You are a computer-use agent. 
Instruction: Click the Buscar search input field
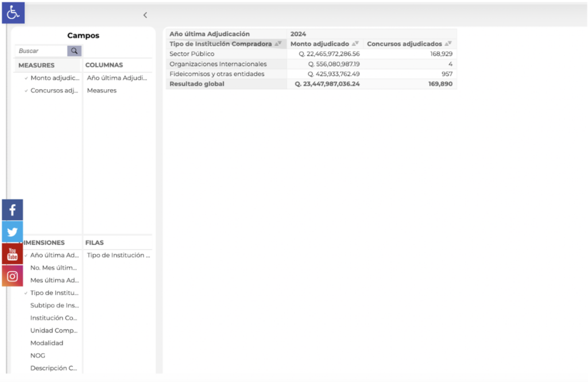coord(41,51)
